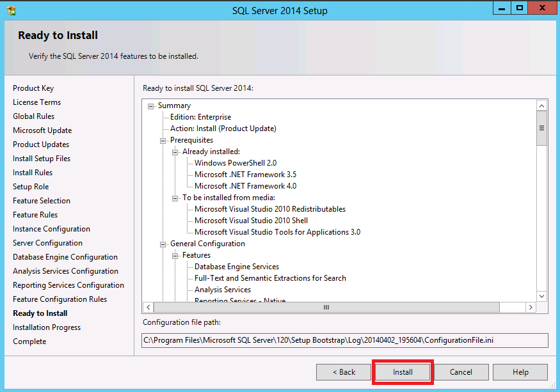
Task: Select 'Microsoft Visual Studio 2010 Shell' row
Action: (251, 221)
